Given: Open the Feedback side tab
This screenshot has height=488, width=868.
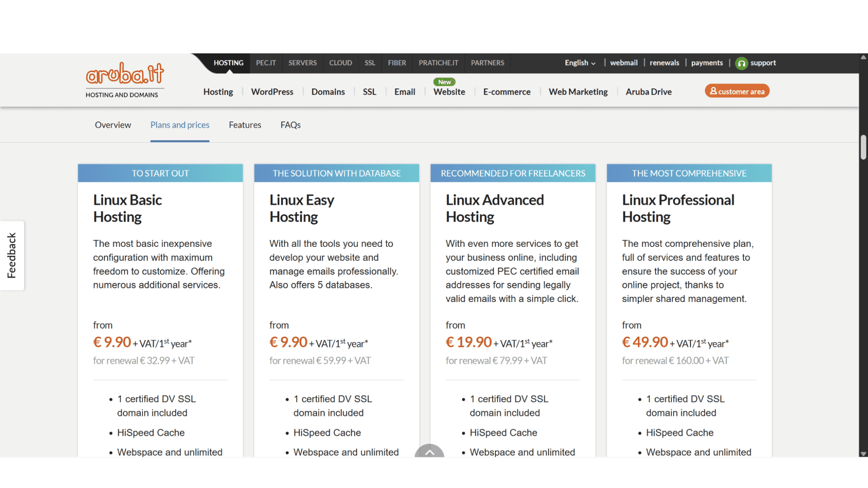Looking at the screenshot, I should (x=12, y=255).
